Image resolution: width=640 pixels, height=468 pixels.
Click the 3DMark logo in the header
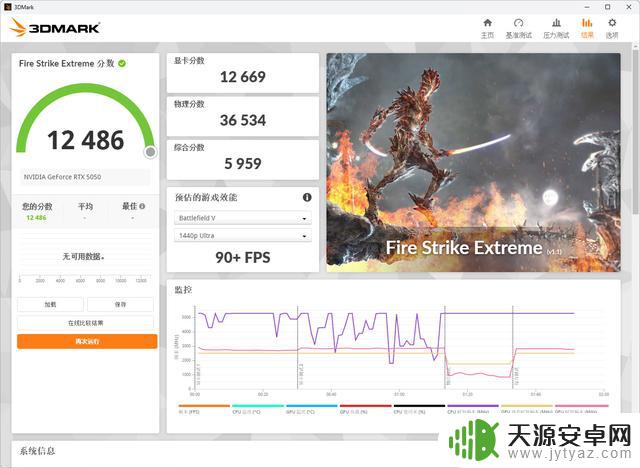pyautogui.click(x=55, y=28)
